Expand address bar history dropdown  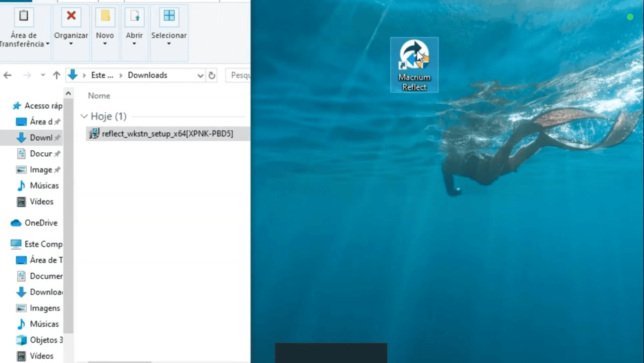click(x=200, y=75)
